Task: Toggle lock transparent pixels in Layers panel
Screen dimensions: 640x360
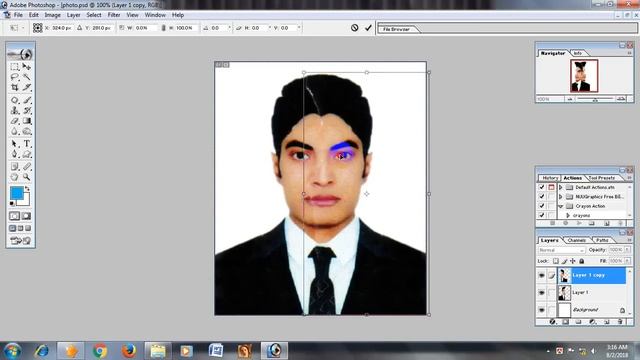Action: point(556,261)
